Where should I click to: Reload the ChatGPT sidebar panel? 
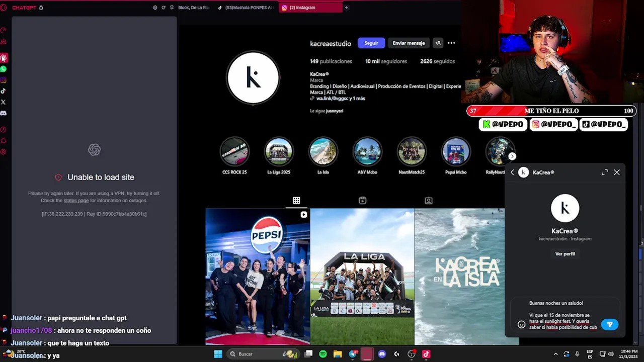tap(163, 8)
